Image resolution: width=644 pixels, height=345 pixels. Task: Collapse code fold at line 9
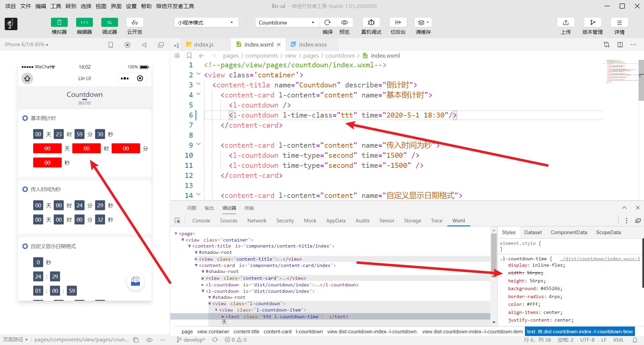coord(198,144)
